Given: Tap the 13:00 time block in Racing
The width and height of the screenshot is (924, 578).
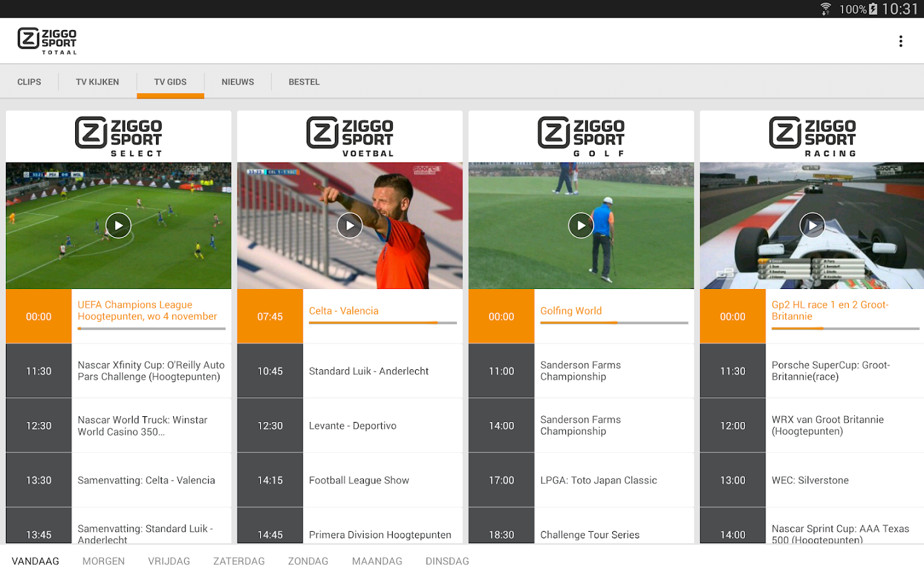Looking at the screenshot, I should [733, 480].
